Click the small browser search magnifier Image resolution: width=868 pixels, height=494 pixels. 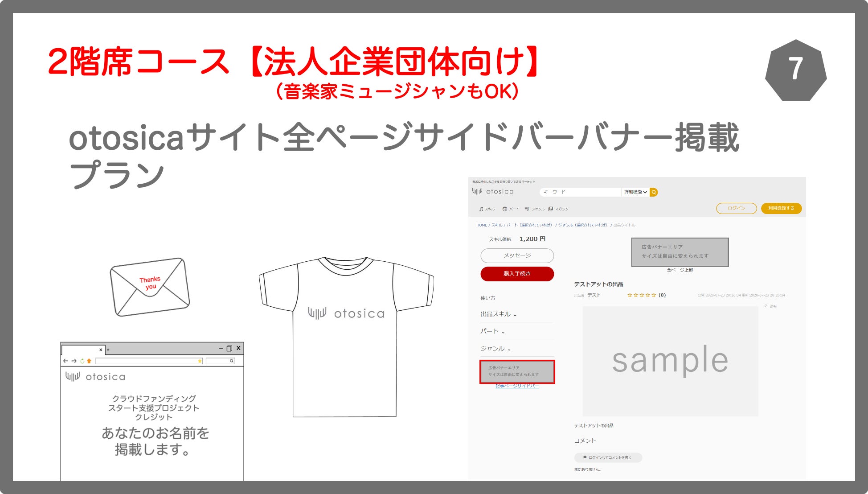tap(232, 361)
